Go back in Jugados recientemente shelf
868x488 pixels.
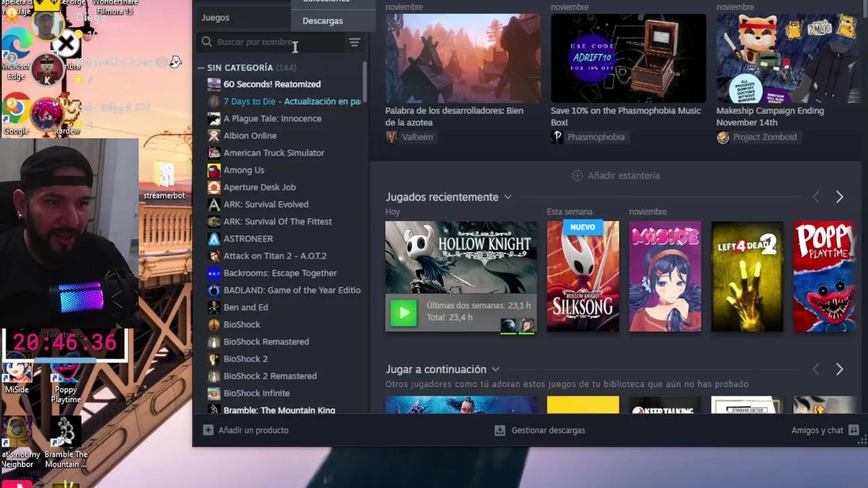click(816, 197)
